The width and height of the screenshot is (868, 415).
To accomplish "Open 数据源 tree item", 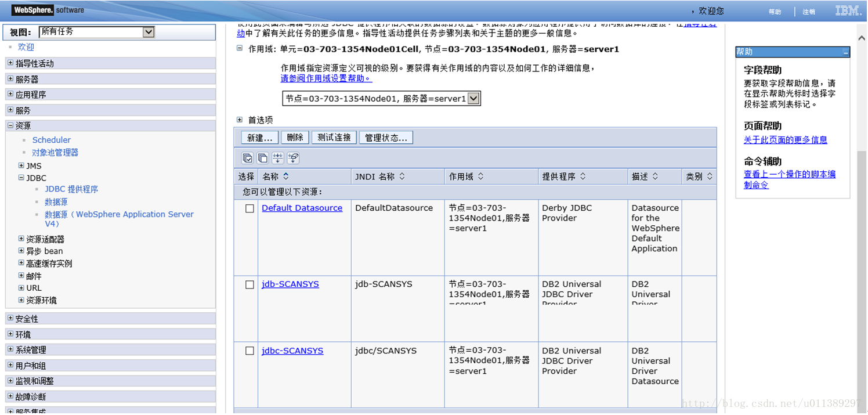I will click(56, 202).
